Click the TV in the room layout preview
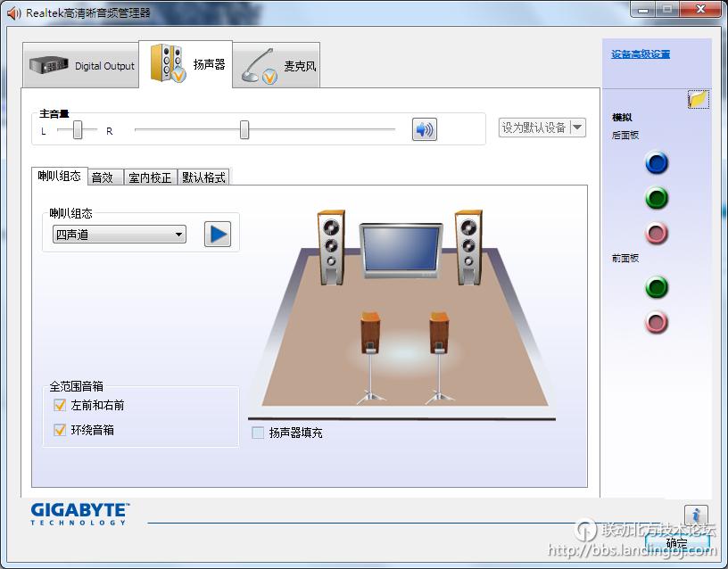 399,250
